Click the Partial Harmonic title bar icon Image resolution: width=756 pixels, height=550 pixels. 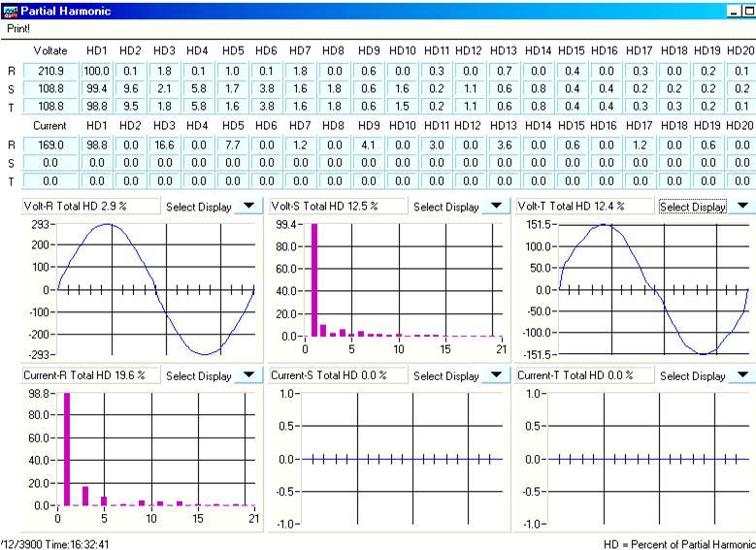9,10
